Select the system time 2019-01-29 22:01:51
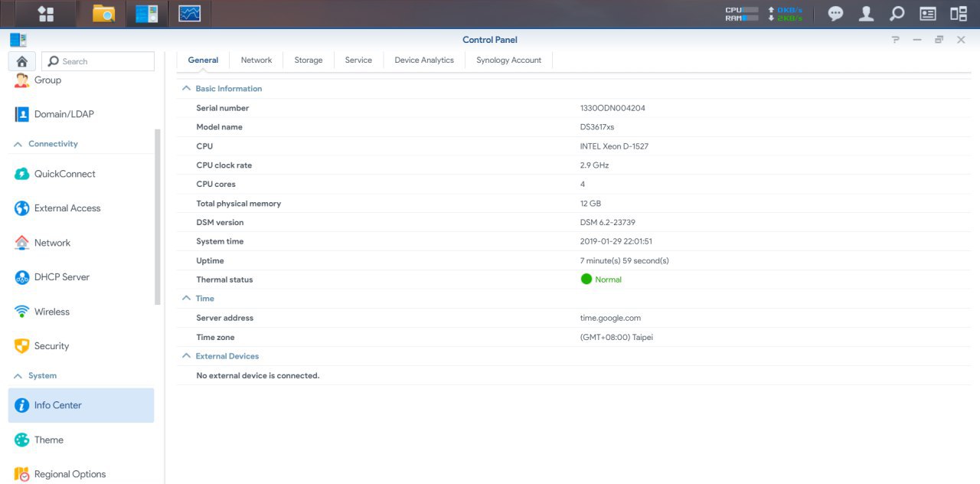Viewport: 980px width, 484px height. (x=616, y=241)
